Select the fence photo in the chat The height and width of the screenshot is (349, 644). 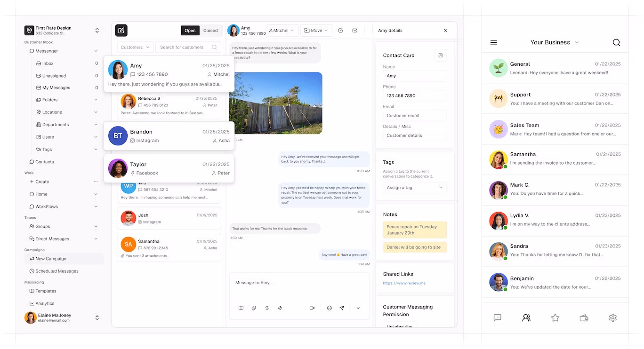click(x=276, y=103)
